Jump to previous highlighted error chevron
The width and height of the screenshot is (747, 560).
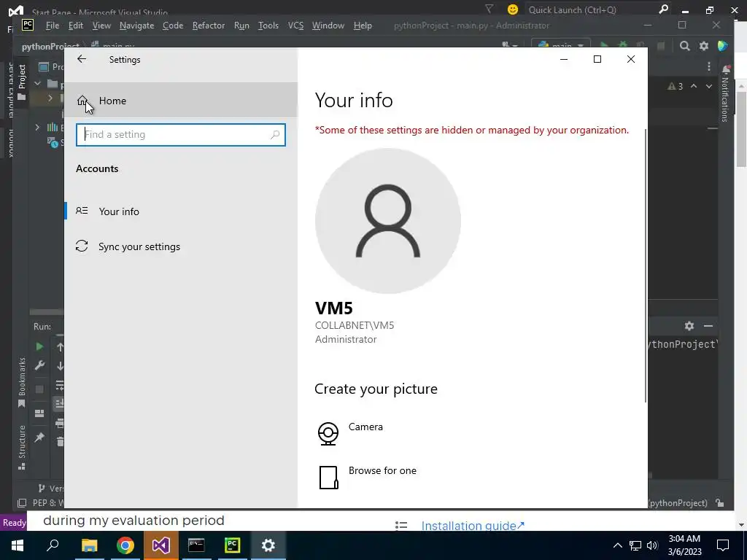694,86
